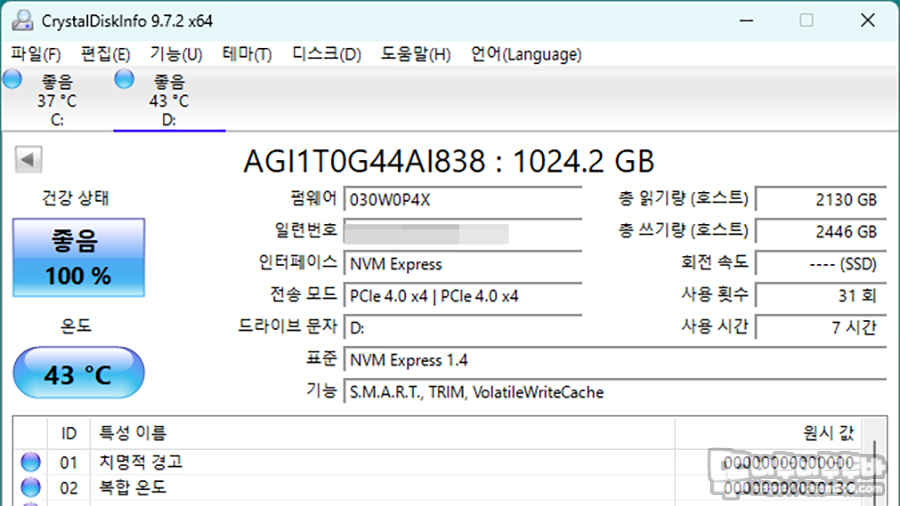
Task: Click the blue status orb for drive C:
Action: click(13, 79)
